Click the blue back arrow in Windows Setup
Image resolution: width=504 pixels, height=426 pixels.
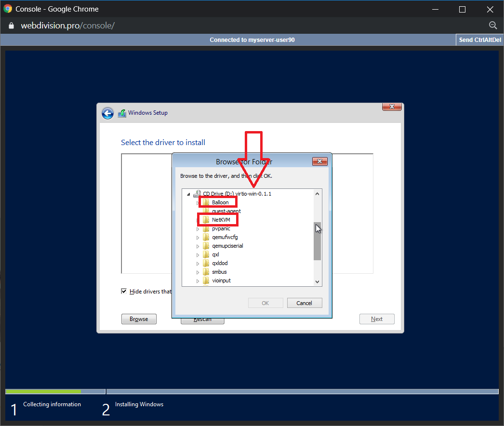(x=107, y=113)
